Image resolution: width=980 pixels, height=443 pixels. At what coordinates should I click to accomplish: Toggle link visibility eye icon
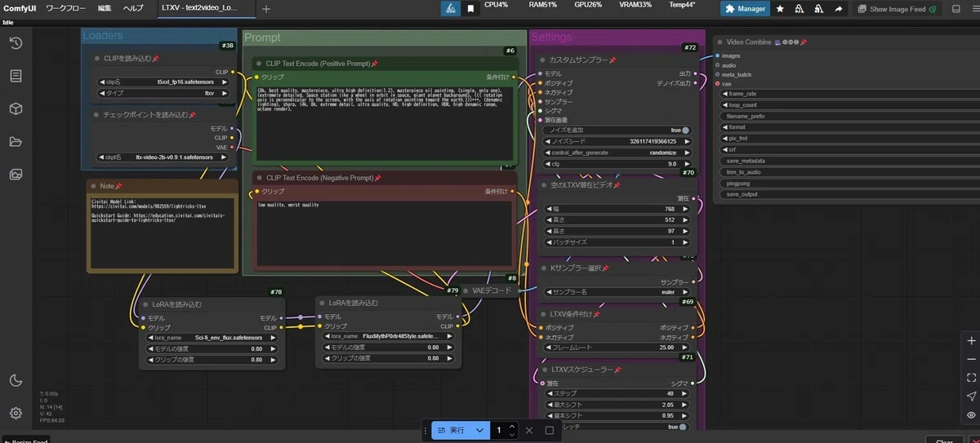point(971,415)
